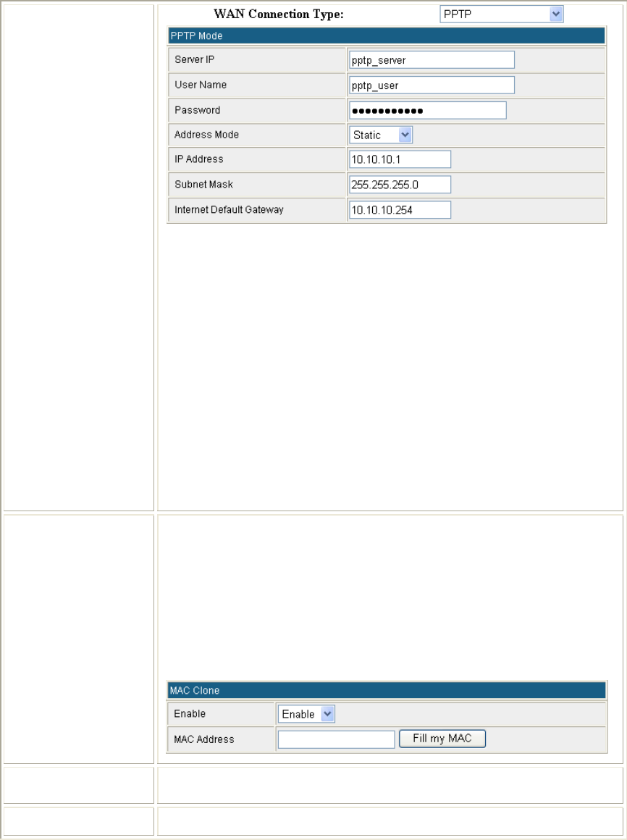Click the Server IP label
627x840 pixels.
[x=194, y=59]
